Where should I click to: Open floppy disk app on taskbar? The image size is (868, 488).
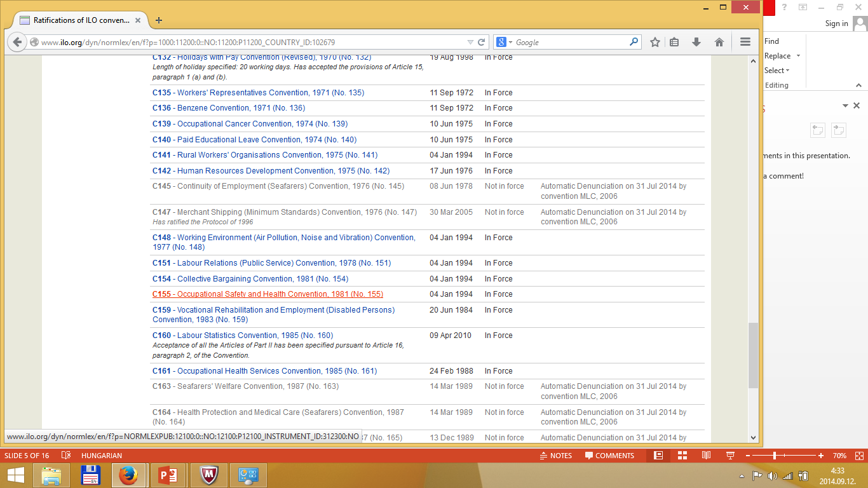[x=91, y=475]
